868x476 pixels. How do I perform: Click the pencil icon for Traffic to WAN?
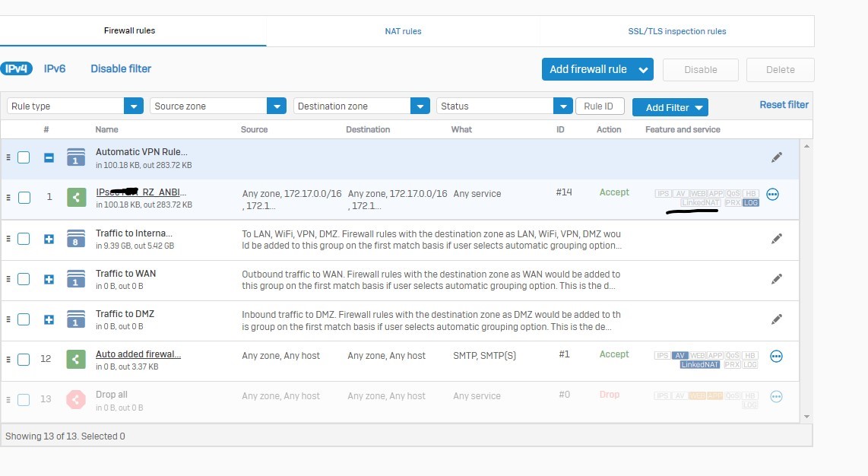click(x=777, y=279)
